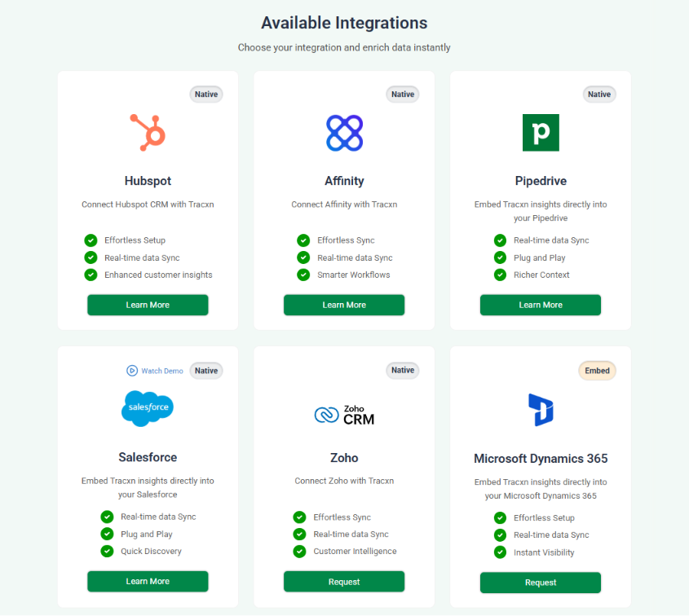The width and height of the screenshot is (689, 616).
Task: Click the Watch Demo play icon
Action: (132, 371)
